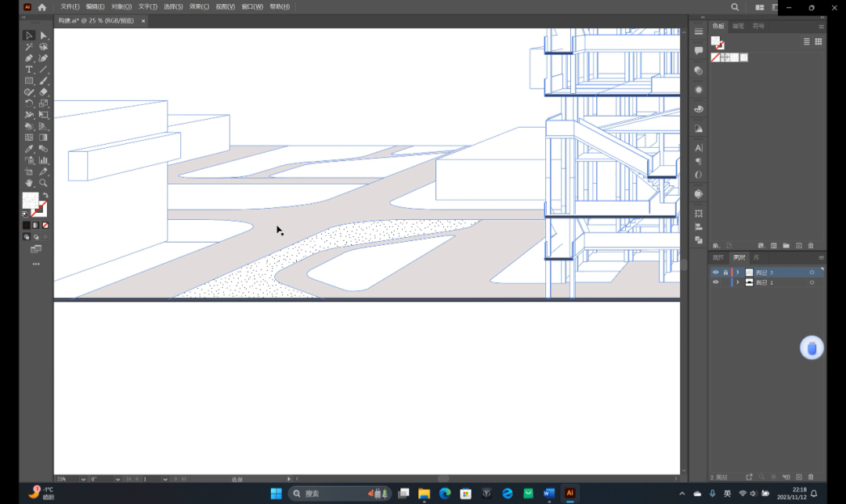Open Illustrator home screen button

(42, 7)
